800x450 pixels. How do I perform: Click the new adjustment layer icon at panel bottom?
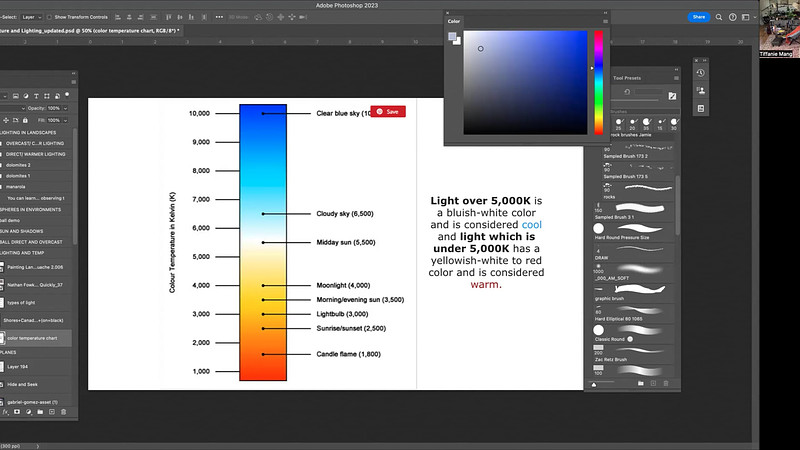point(29,412)
